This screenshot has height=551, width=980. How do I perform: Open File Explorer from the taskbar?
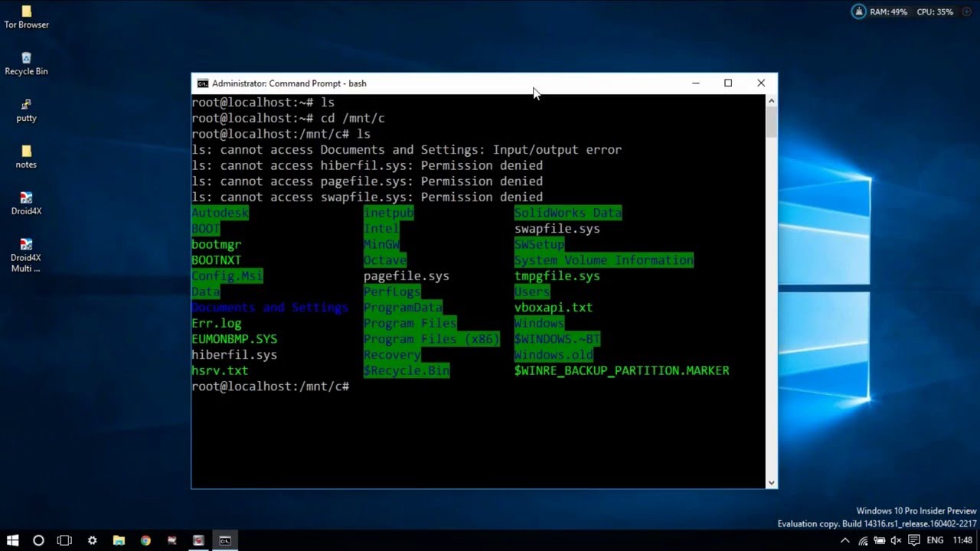[119, 540]
